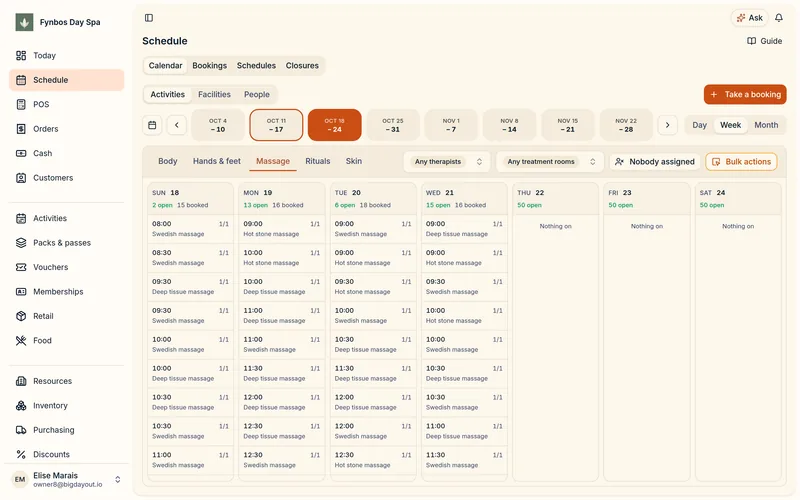Open the Today page icon in sidebar
Screen dimensions: 800x500
[21, 55]
